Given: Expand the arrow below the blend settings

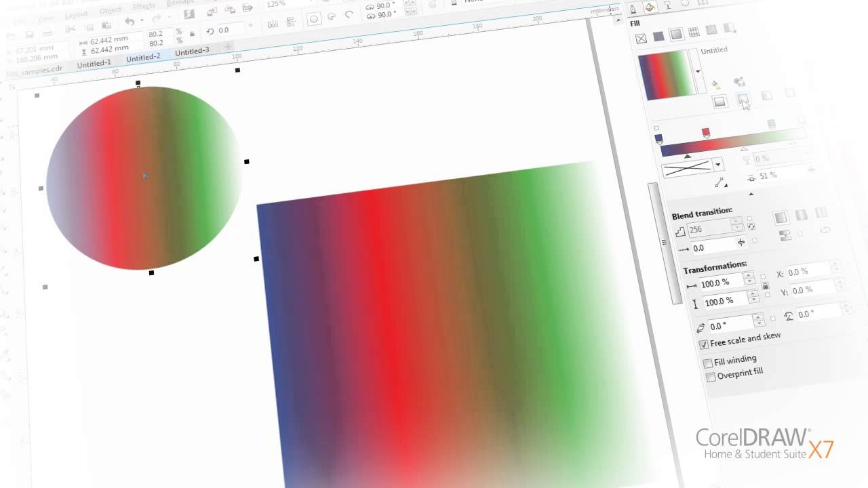Looking at the screenshot, I should [751, 194].
